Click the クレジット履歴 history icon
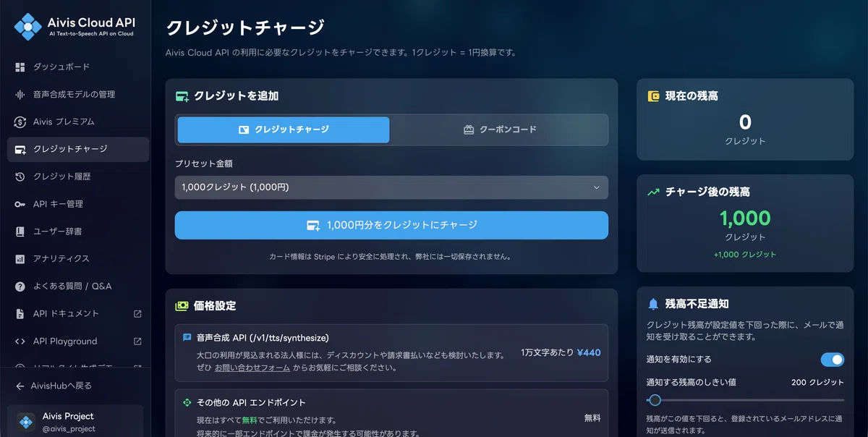 tap(20, 177)
